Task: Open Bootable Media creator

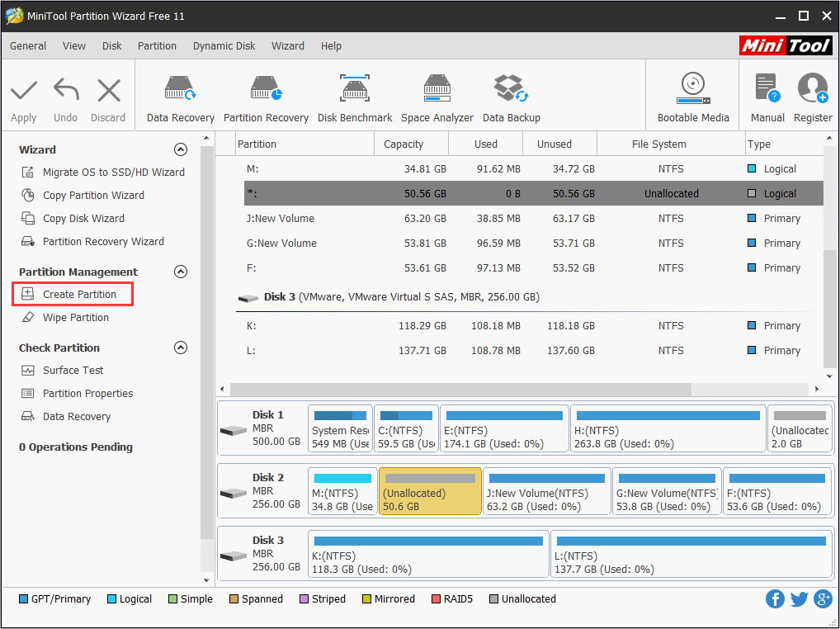Action: tap(692, 95)
